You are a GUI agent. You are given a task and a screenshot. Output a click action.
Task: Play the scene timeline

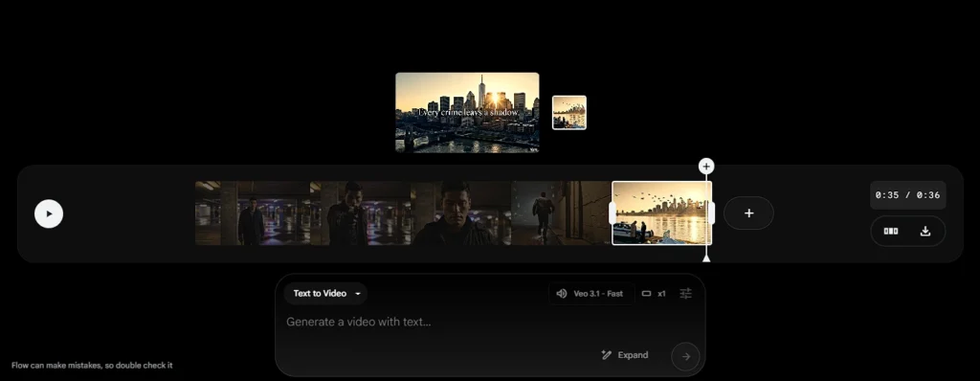49,214
